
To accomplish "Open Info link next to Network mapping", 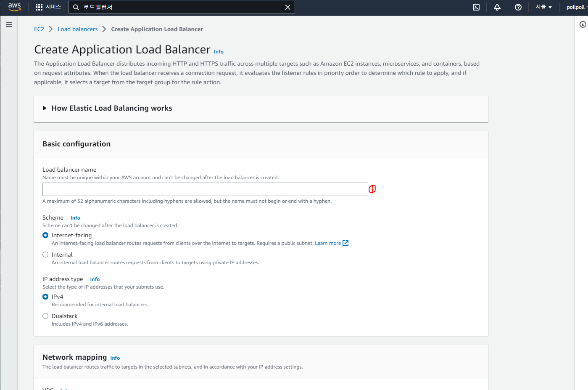I will pos(115,358).
